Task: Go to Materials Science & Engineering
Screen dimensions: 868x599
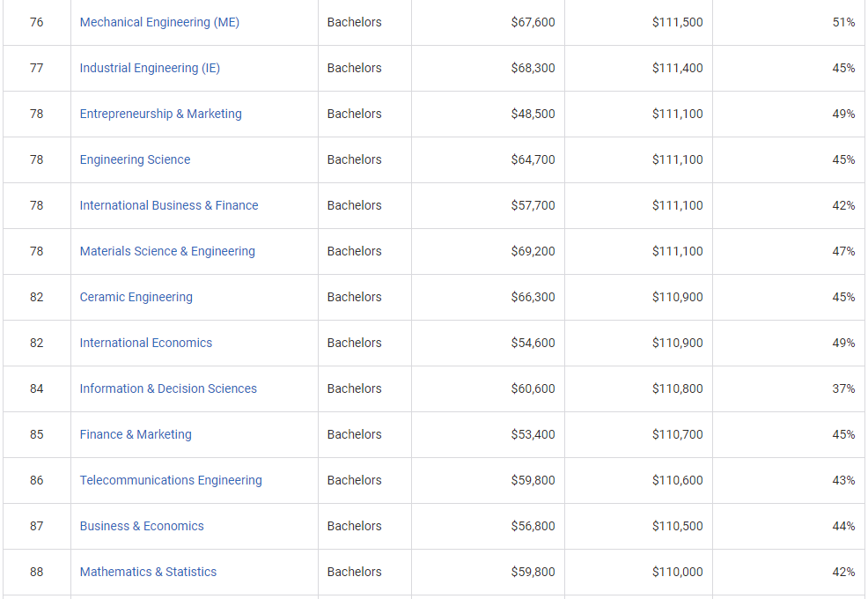Action: [x=167, y=251]
